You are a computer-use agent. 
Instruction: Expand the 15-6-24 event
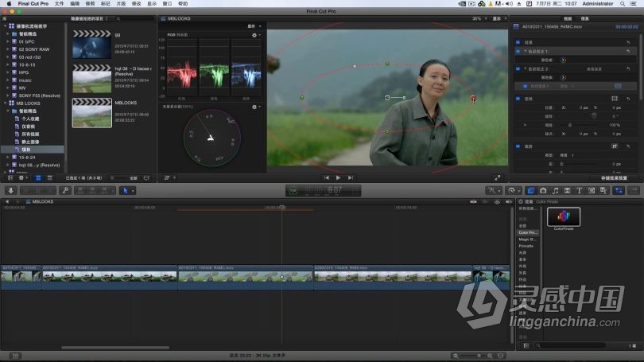[8, 158]
